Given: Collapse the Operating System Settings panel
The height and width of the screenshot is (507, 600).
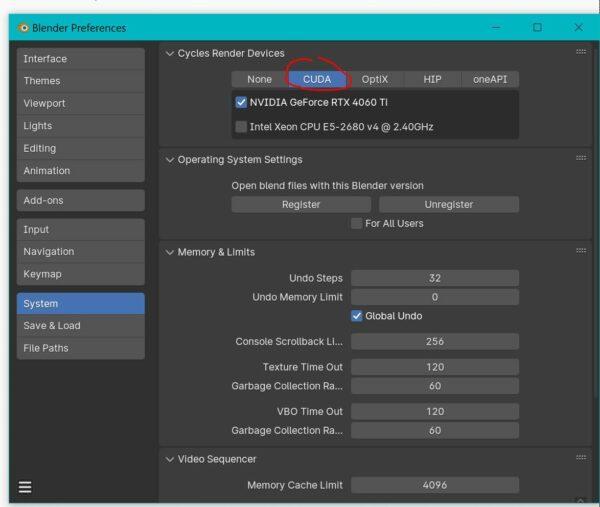Looking at the screenshot, I should [170, 160].
